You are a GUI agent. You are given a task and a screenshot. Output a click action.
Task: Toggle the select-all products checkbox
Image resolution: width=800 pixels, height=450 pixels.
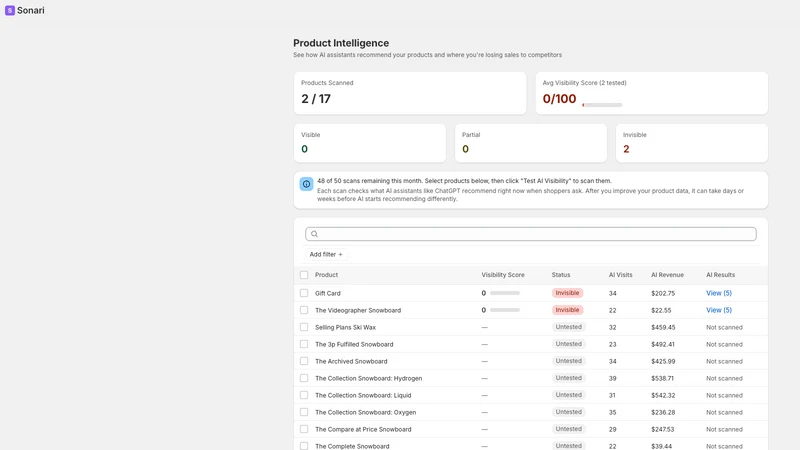(x=304, y=275)
